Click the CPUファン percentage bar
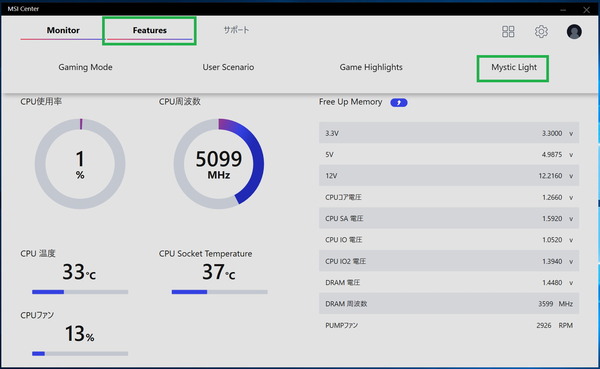The image size is (600, 369). click(x=80, y=354)
